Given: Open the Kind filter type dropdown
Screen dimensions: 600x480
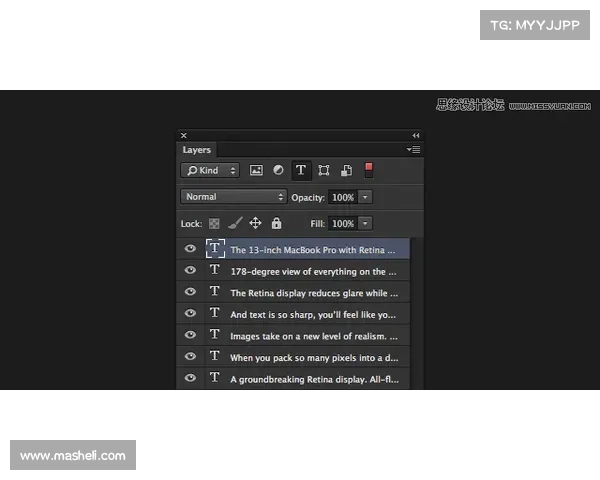Looking at the screenshot, I should pyautogui.click(x=210, y=170).
